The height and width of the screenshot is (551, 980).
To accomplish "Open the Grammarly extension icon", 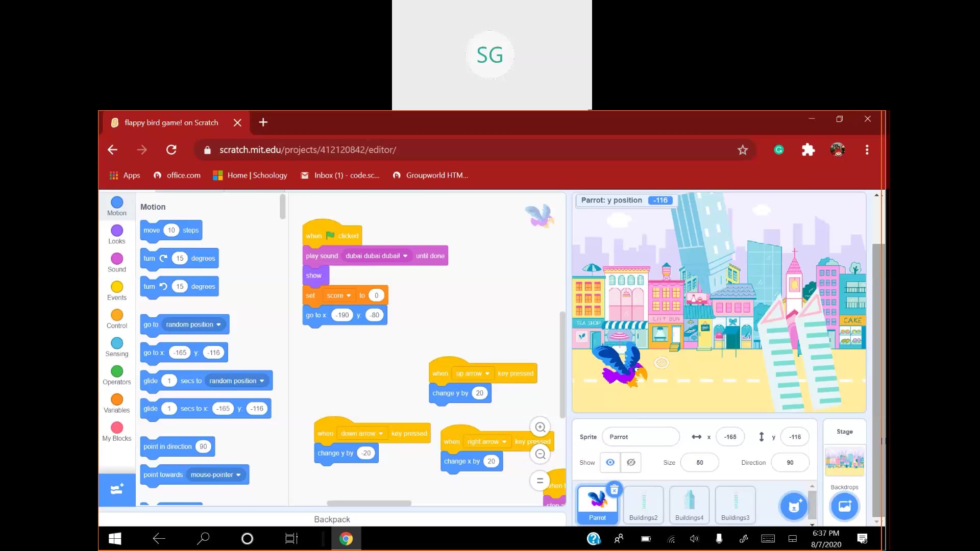I will coord(779,150).
